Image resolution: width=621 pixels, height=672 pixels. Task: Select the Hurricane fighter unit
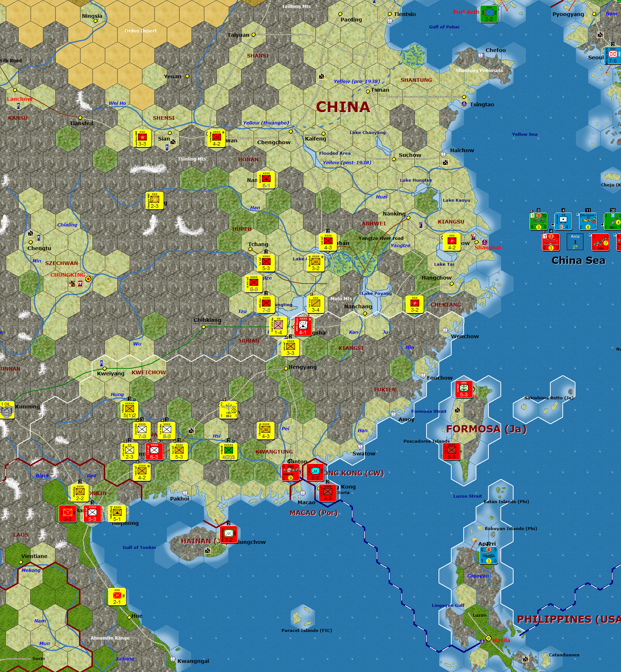(x=588, y=221)
